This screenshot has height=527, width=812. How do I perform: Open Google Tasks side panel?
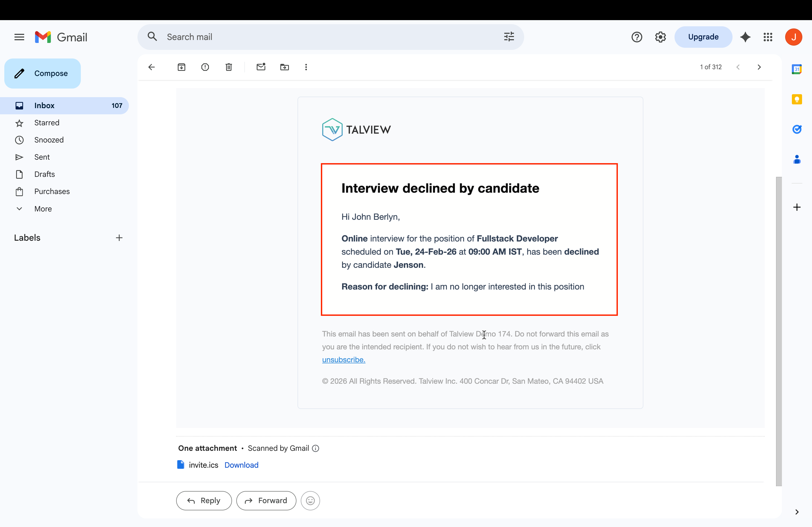pos(797,129)
